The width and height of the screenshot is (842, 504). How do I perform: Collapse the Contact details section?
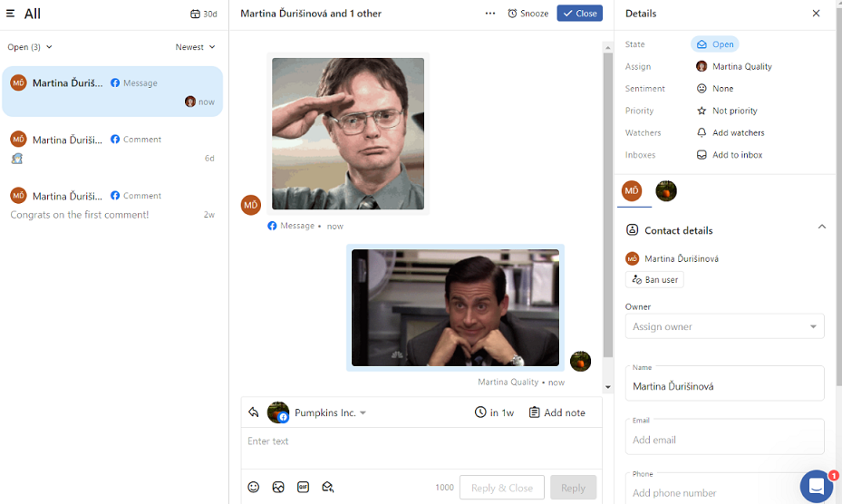(821, 227)
